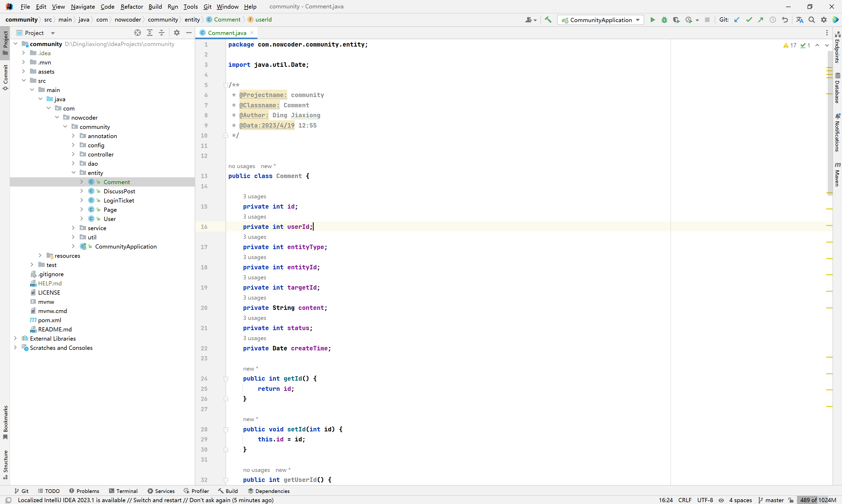Viewport: 842px width, 504px height.
Task: Click the memory indicator 489 of 1024M
Action: click(x=818, y=500)
